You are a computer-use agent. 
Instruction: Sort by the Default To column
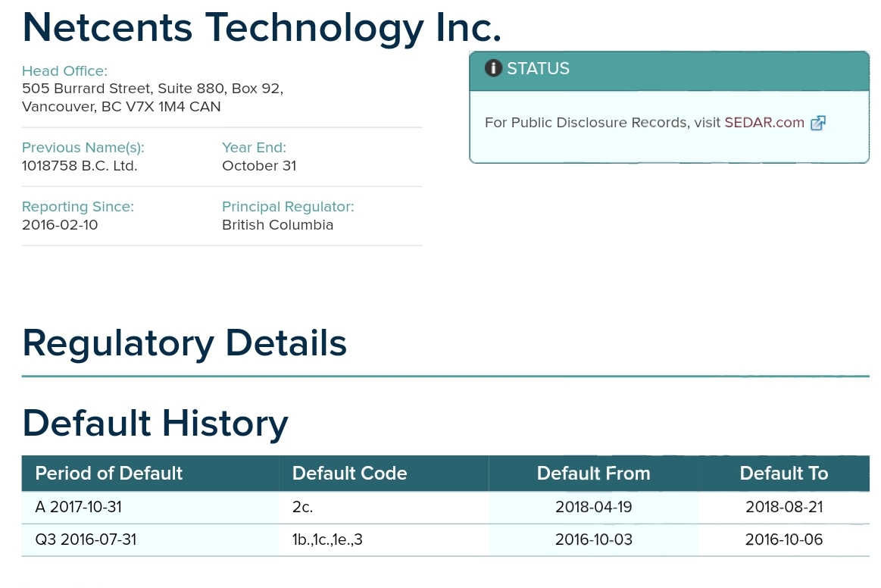(x=783, y=473)
